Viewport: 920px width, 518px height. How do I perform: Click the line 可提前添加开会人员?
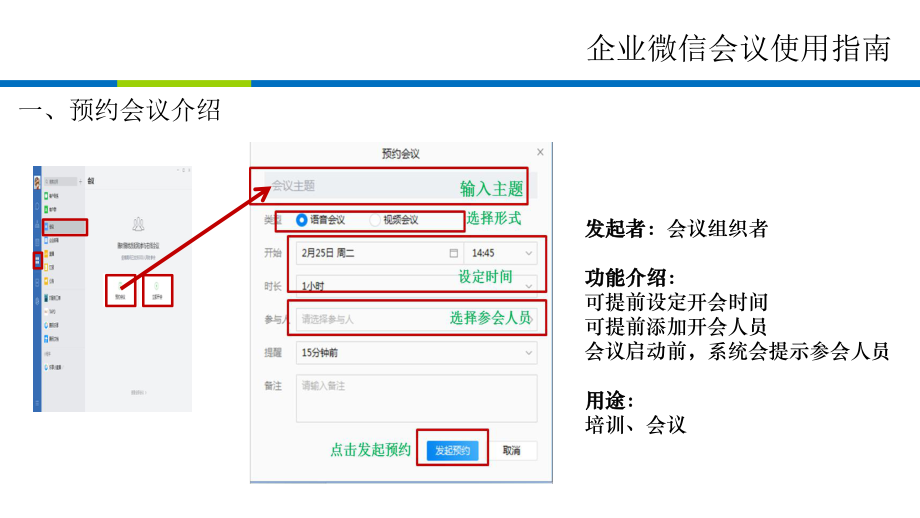677,327
